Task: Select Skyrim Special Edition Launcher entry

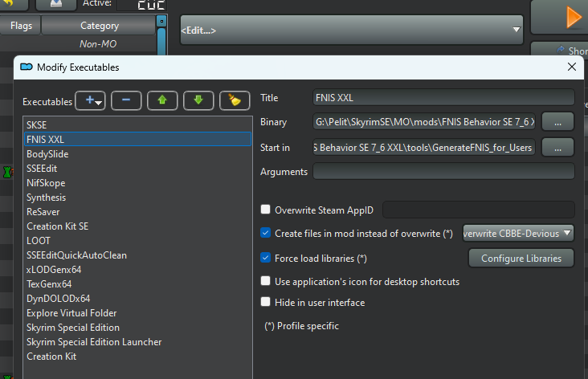Action: tap(137, 342)
